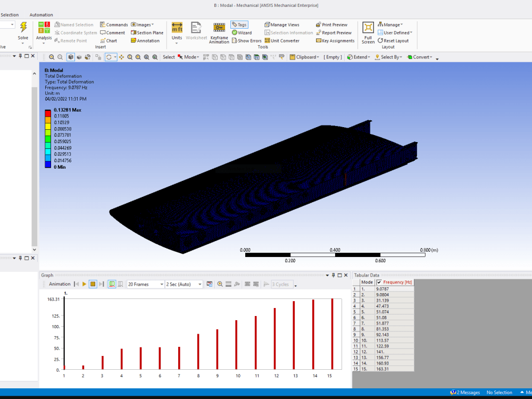Pin the upper-left outline panel
Screen dimensions: 532x399
pos(20,56)
